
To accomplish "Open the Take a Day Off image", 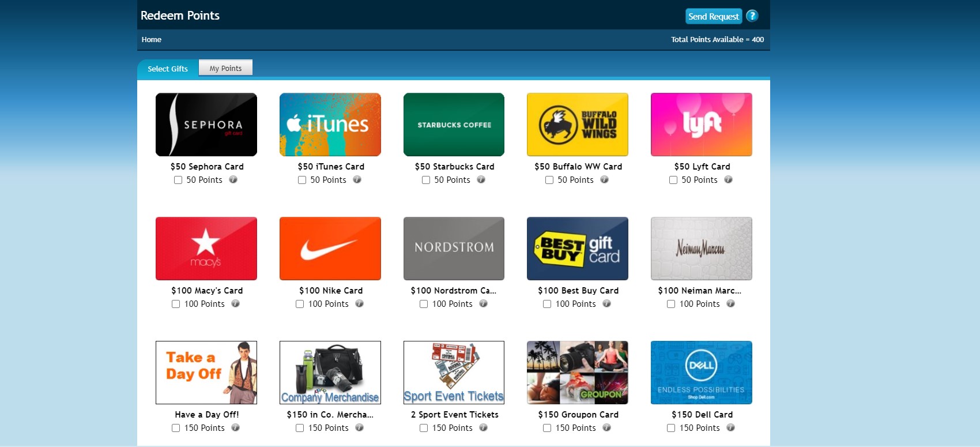I will tap(206, 373).
